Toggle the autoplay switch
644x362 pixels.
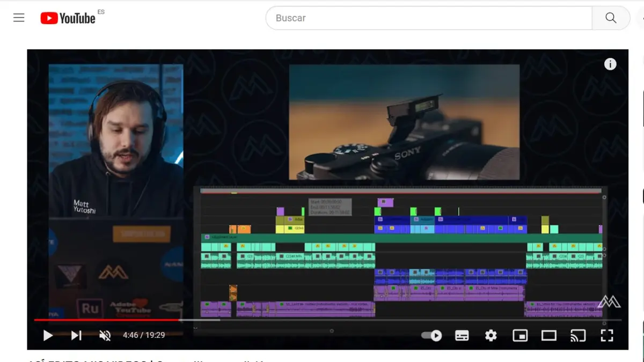coord(431,335)
